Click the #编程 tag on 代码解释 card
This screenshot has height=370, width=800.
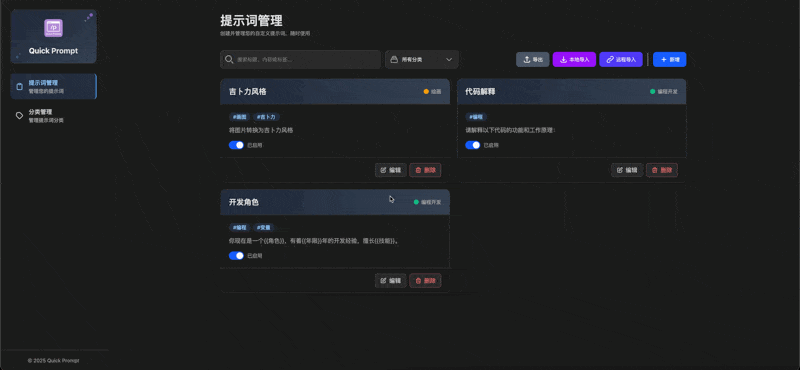476,117
